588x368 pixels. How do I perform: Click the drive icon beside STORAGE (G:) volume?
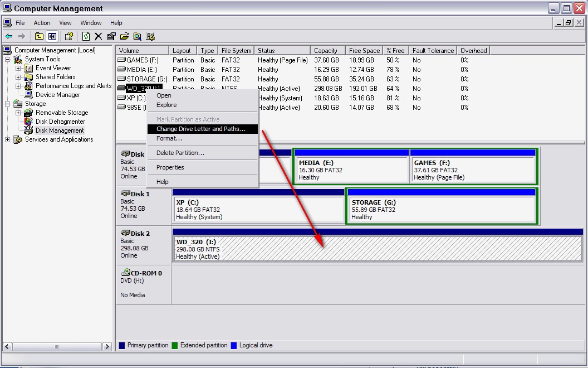121,79
